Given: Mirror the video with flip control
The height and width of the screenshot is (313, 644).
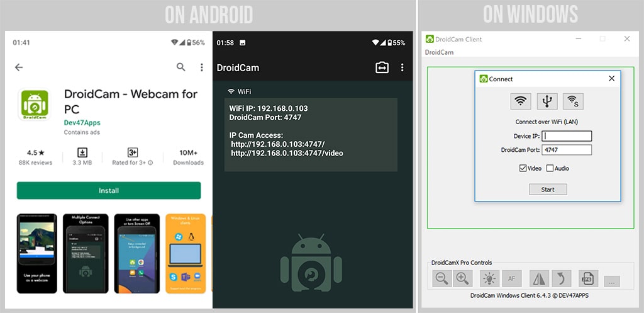Looking at the screenshot, I should point(539,278).
